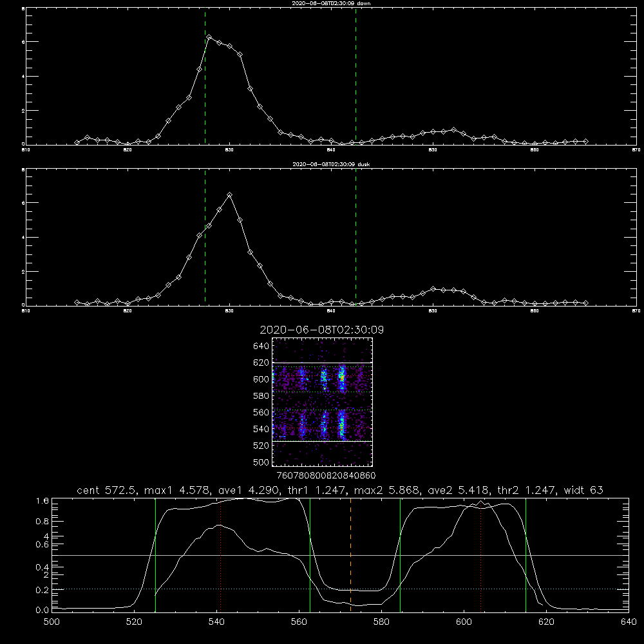Click the orange dashed center line at 572.5
This screenshot has height=644, width=644.
point(350,555)
